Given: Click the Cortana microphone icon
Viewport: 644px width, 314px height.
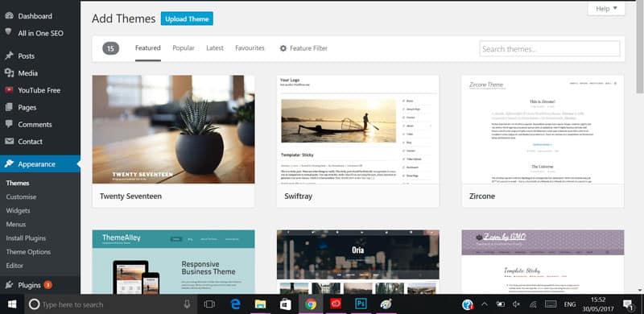Looking at the screenshot, I should pos(187,304).
